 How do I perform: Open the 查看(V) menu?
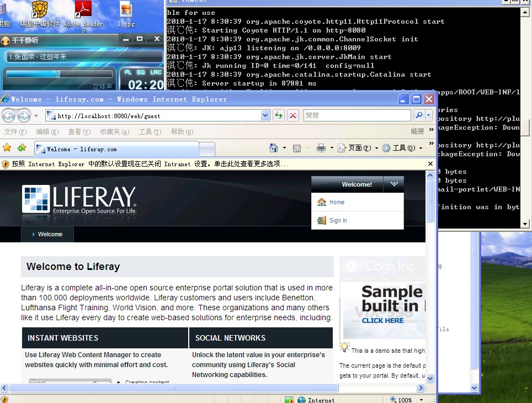point(79,132)
